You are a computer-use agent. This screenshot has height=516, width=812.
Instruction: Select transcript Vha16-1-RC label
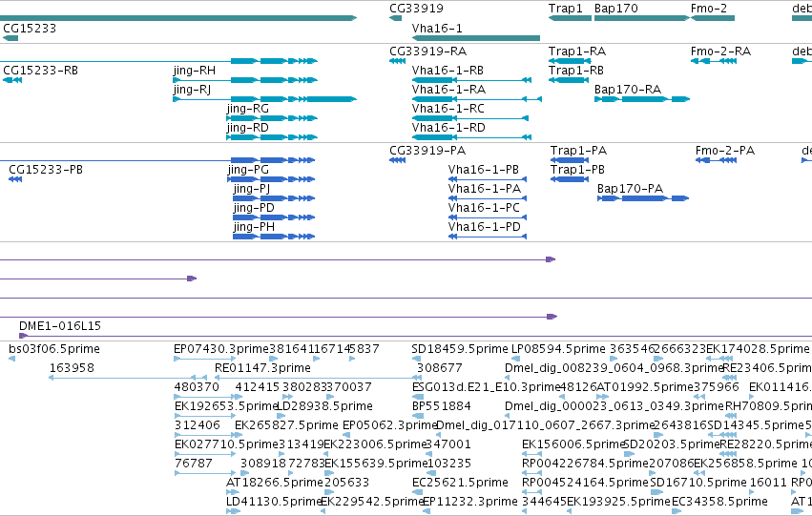click(x=448, y=109)
